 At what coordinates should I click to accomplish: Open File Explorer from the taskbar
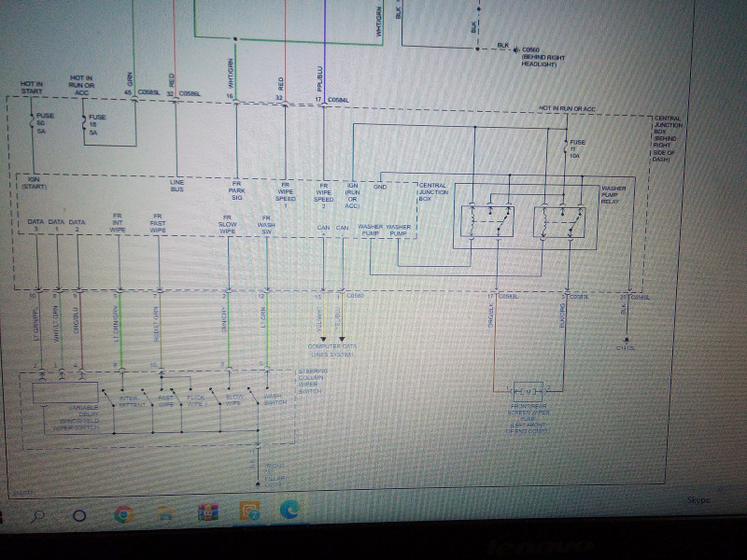click(x=165, y=514)
